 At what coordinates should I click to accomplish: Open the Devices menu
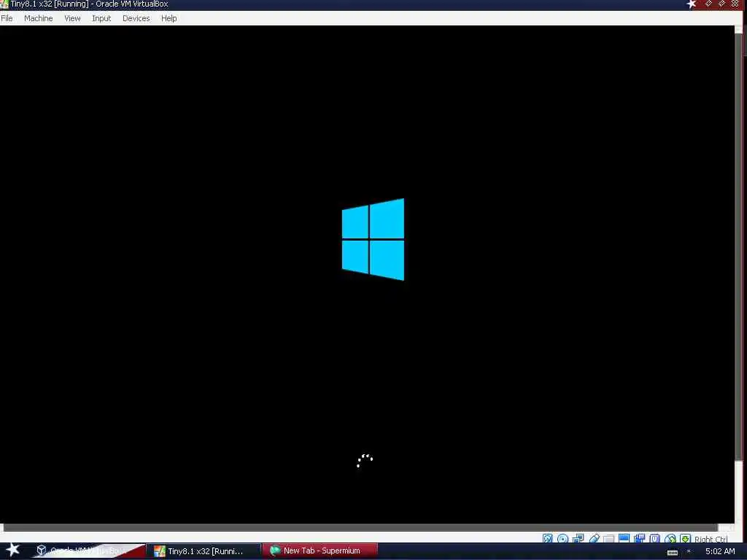point(136,18)
